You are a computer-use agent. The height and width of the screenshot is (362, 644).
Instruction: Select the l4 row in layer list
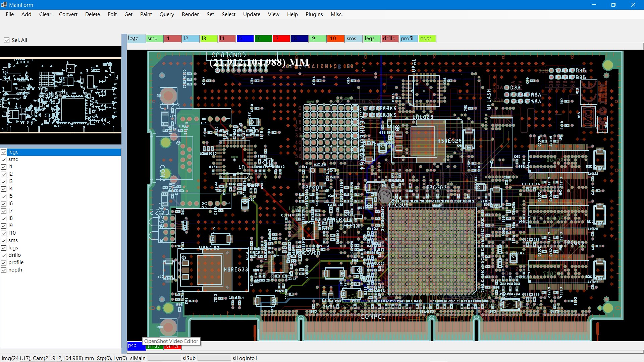coord(61,189)
